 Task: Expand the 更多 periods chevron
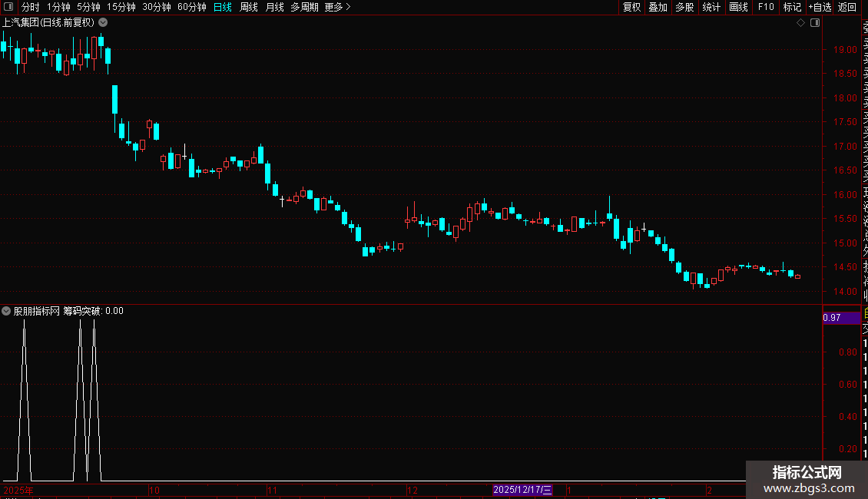(348, 7)
